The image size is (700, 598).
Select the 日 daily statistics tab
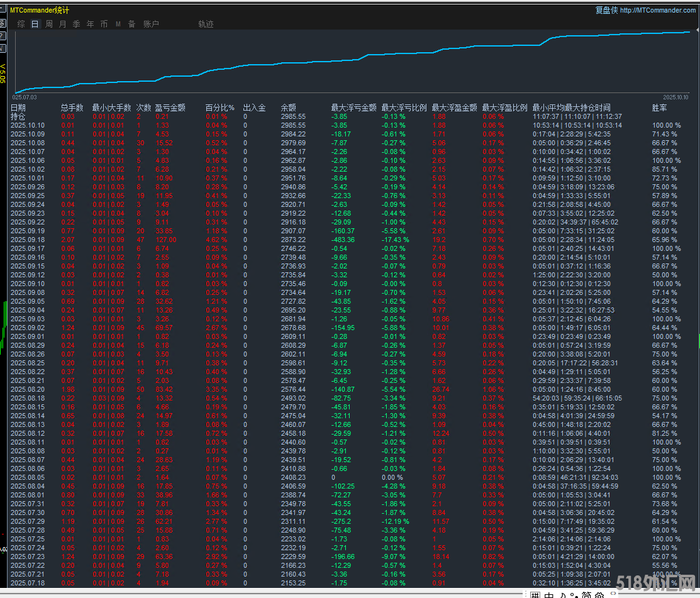pos(35,24)
